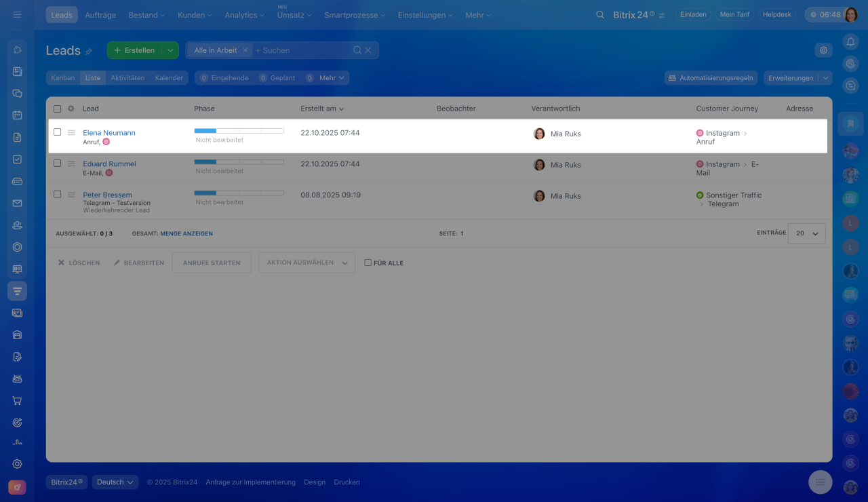Open the Elena Neumann lead link
This screenshot has width=868, height=502.
coord(109,133)
